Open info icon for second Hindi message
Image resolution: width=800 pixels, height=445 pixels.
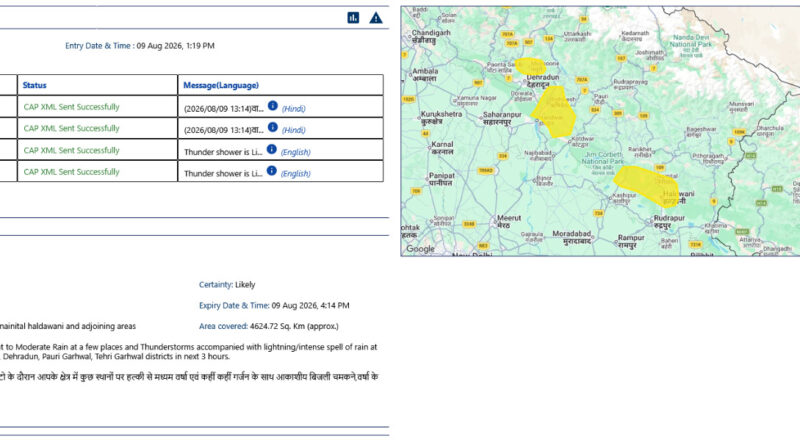click(273, 127)
